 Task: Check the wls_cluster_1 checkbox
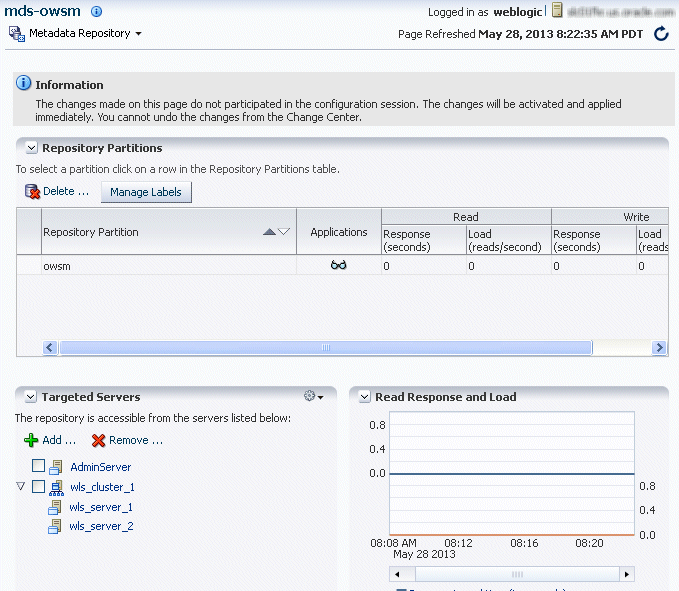point(39,486)
